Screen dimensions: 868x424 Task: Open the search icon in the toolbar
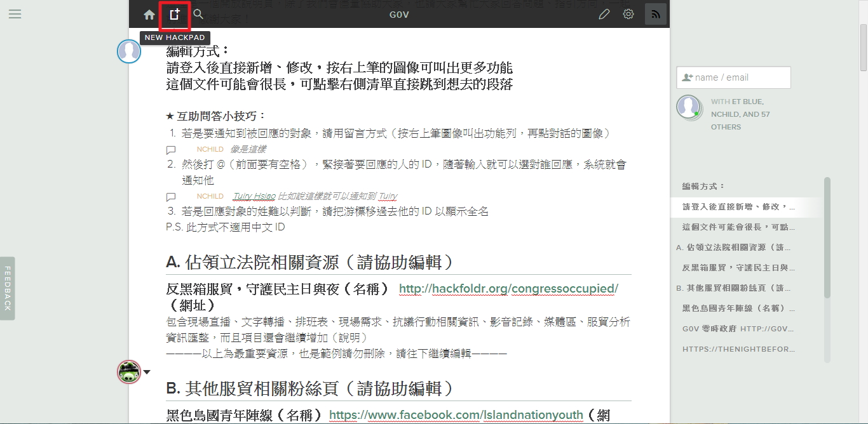[x=198, y=14]
